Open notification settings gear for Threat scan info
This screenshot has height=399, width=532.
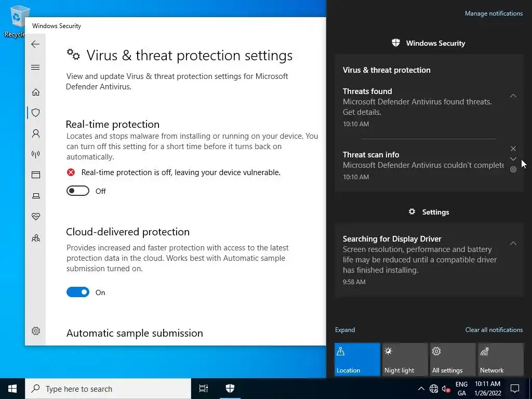pos(513,169)
